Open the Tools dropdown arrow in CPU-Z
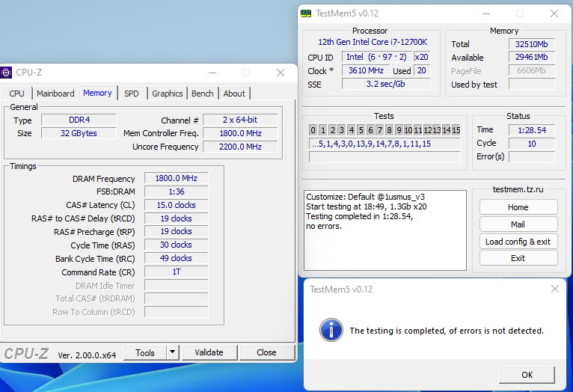The height and width of the screenshot is (392, 573). click(x=173, y=352)
